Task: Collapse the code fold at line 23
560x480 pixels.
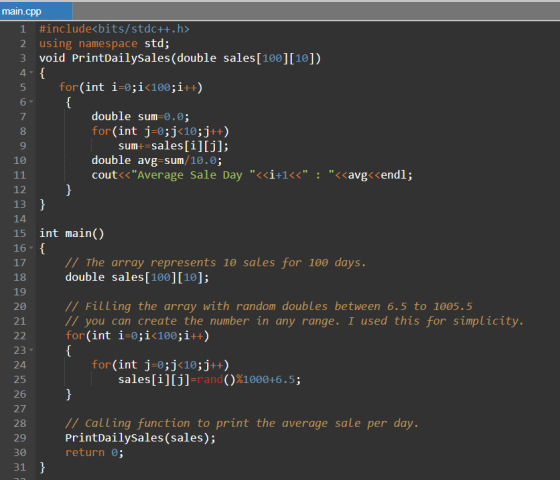Action: pos(31,350)
